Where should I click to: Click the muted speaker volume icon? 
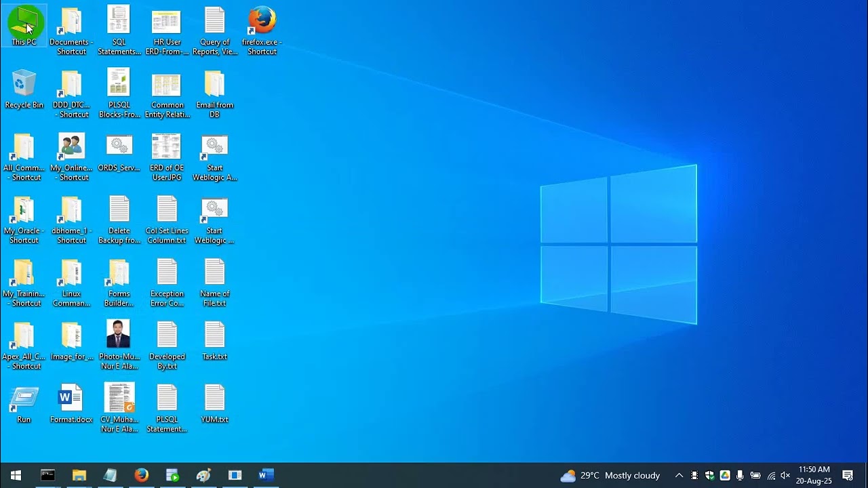click(786, 476)
